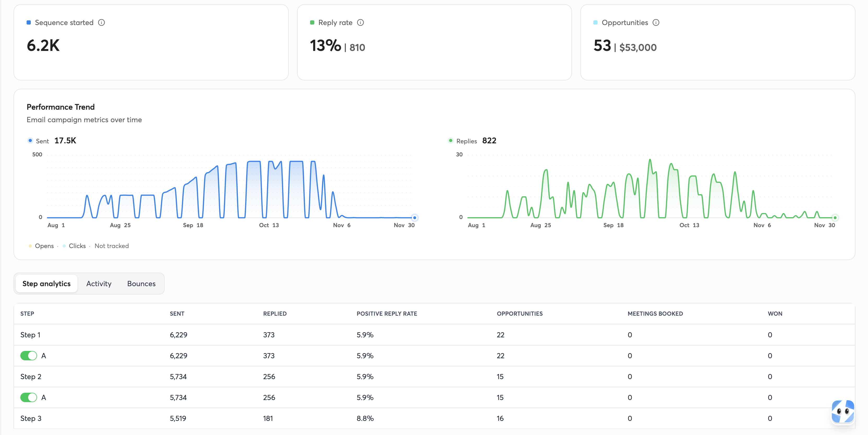The width and height of the screenshot is (868, 435).
Task: Click the SENT column header
Action: 177,314
